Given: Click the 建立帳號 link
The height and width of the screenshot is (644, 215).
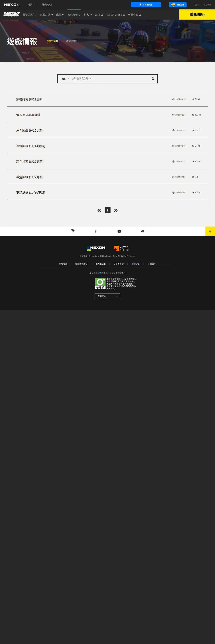Looking at the screenshot, I should pos(207,5).
